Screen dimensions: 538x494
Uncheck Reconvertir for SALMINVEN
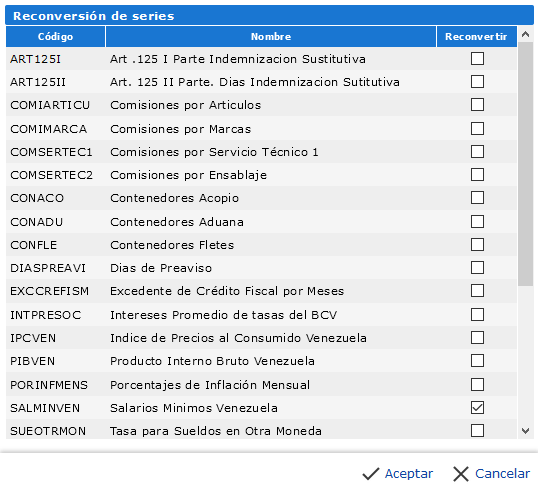pos(477,408)
